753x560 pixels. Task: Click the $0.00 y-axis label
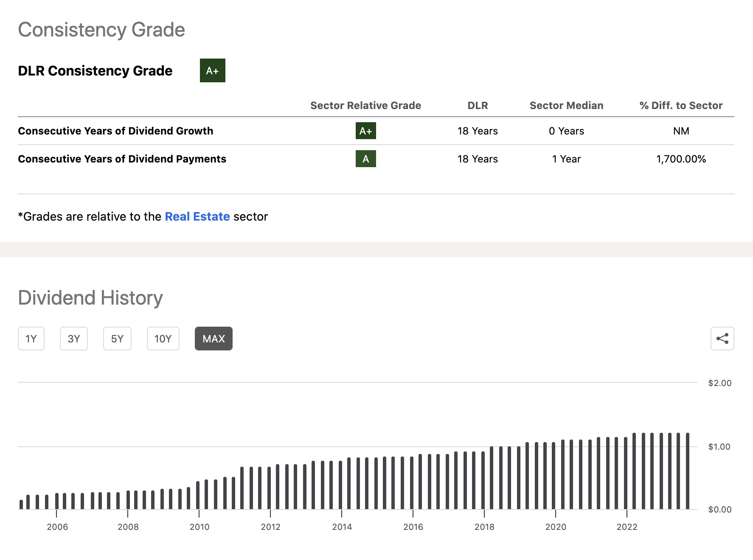[x=720, y=510]
